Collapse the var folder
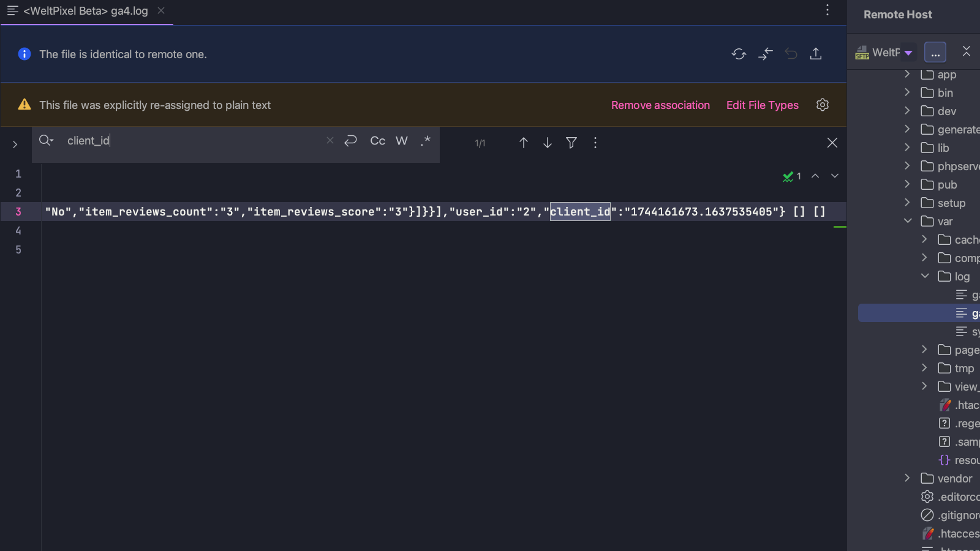Viewport: 980px width, 551px height. 907,221
